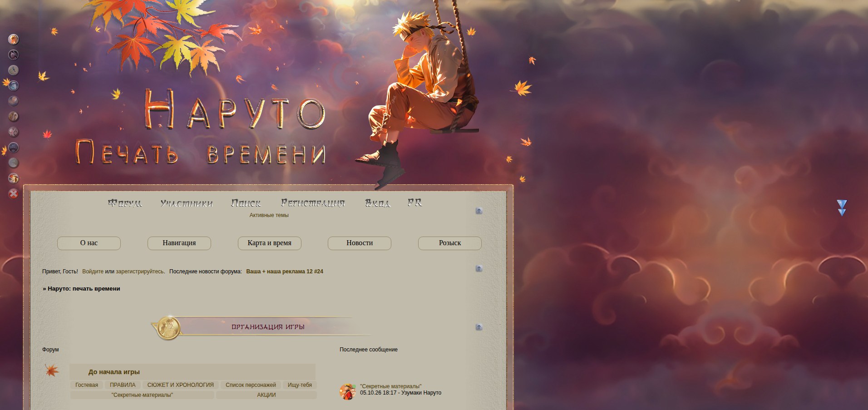Click breadcrumb Наруто: печать времени
This screenshot has width=868, height=410.
point(84,289)
